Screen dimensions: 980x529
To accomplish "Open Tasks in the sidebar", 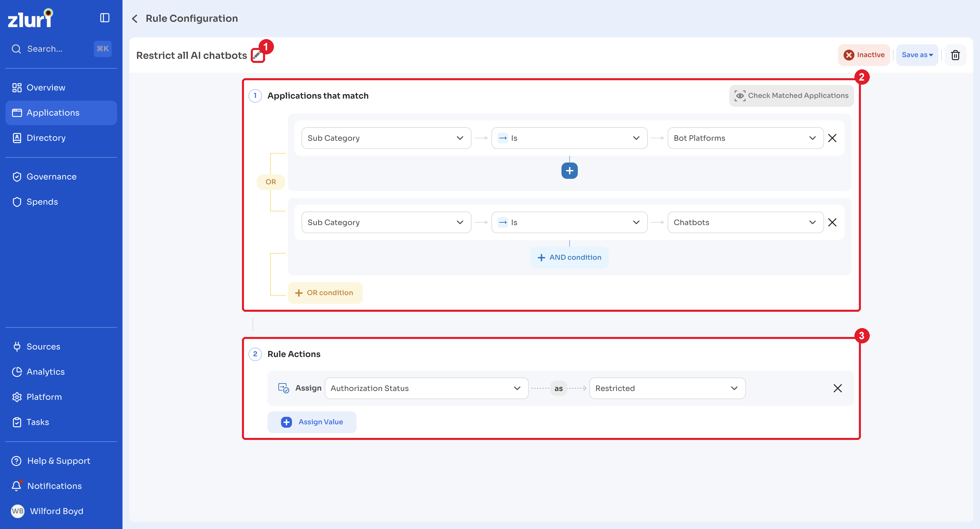I will (x=61, y=422).
